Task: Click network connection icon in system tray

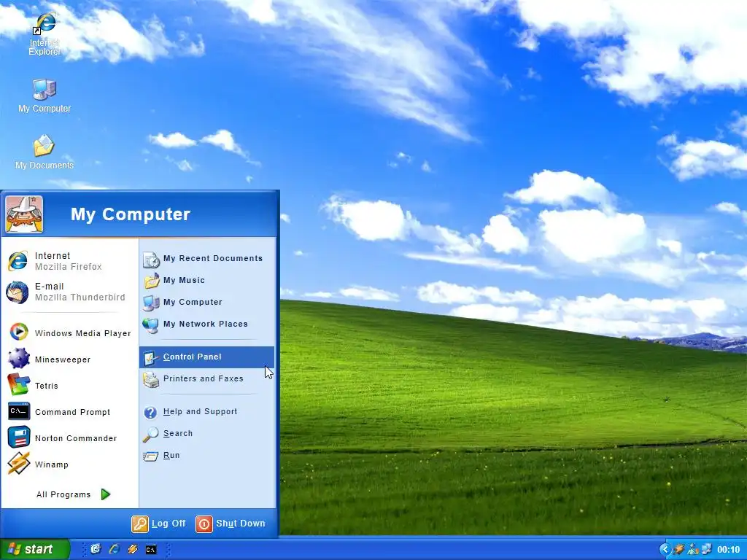Action: pos(706,549)
